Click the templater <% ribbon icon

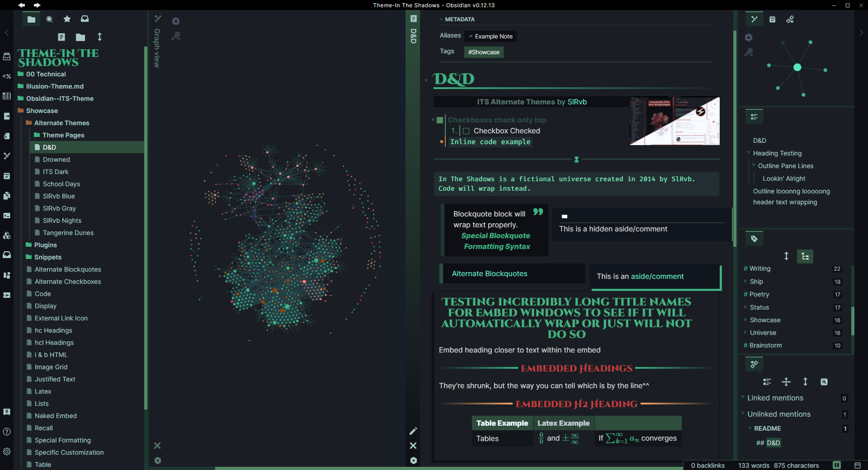coord(7,76)
